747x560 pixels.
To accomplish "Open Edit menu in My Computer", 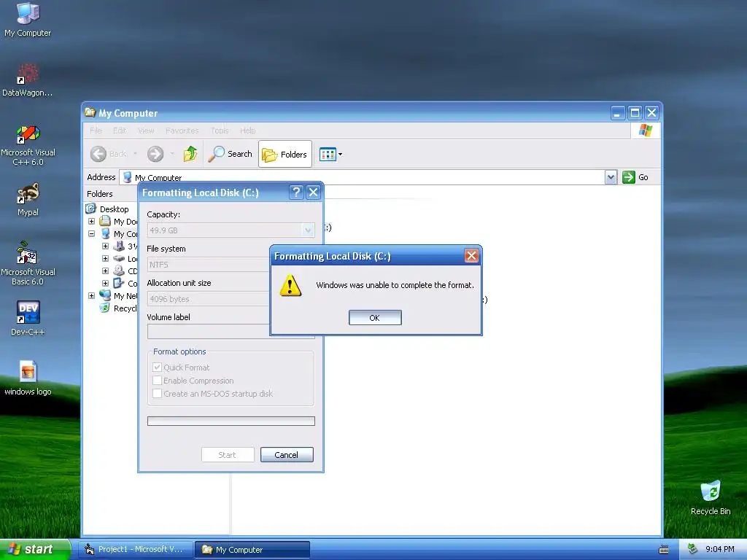I will (120, 131).
